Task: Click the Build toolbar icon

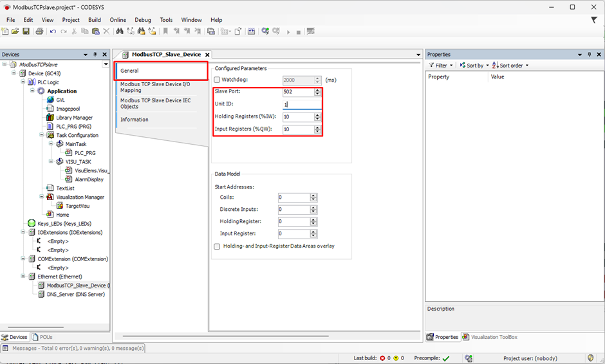Action: coord(251,32)
